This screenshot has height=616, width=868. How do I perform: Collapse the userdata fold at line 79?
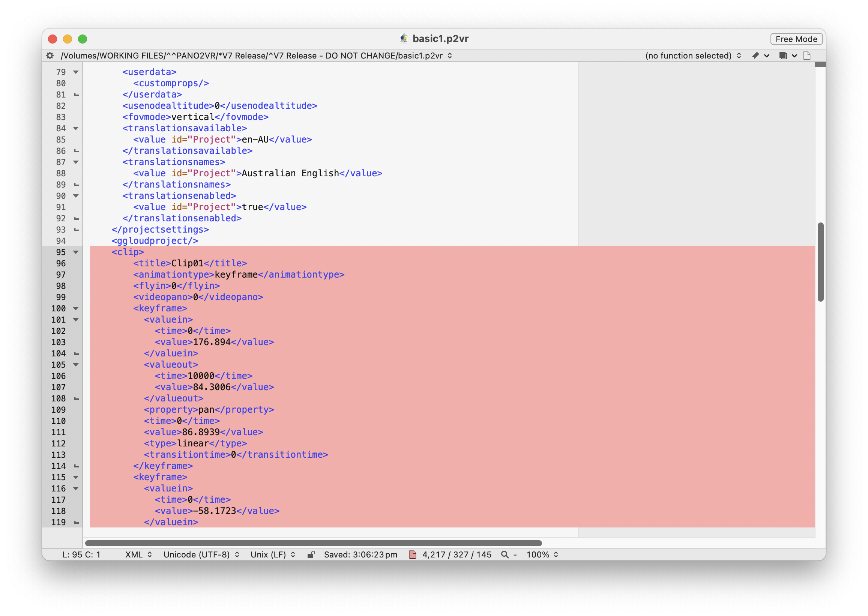click(76, 72)
